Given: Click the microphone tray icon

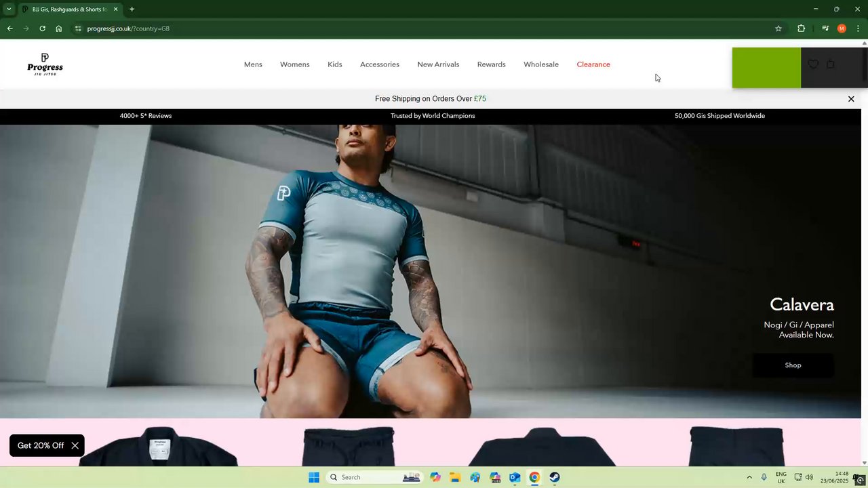Looking at the screenshot, I should [x=764, y=477].
